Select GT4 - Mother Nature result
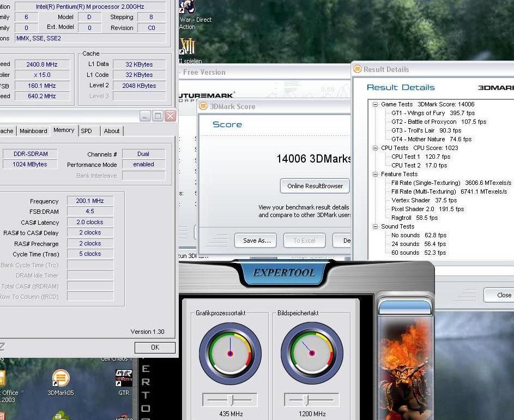The height and width of the screenshot is (420, 514). click(431, 139)
